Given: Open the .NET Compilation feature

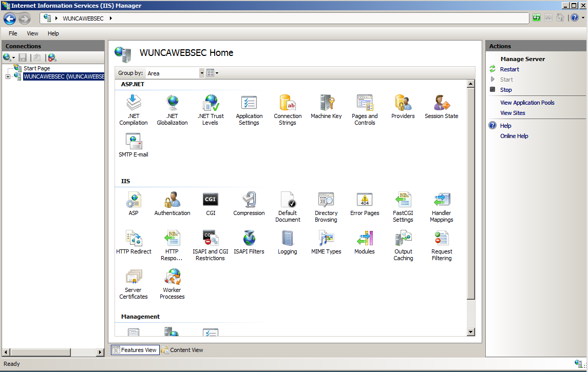Looking at the screenshot, I should pyautogui.click(x=134, y=109).
